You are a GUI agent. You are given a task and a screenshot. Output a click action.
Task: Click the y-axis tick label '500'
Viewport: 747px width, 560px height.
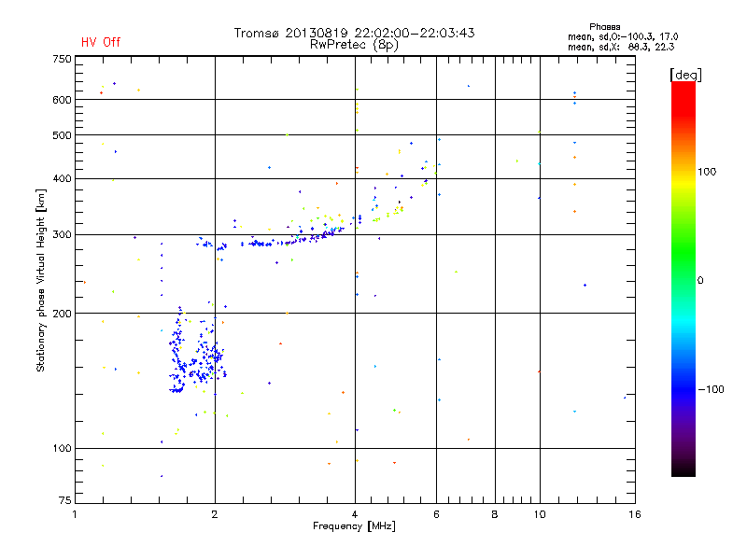62,135
